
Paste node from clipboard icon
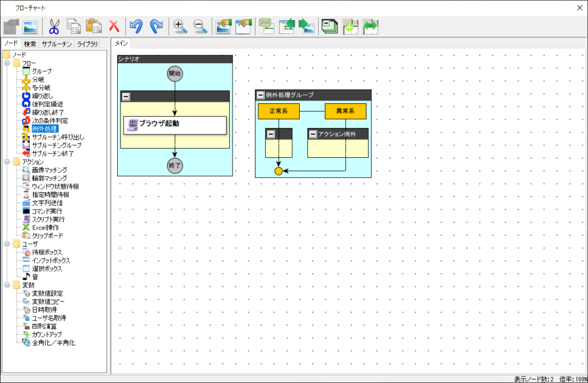[x=94, y=26]
